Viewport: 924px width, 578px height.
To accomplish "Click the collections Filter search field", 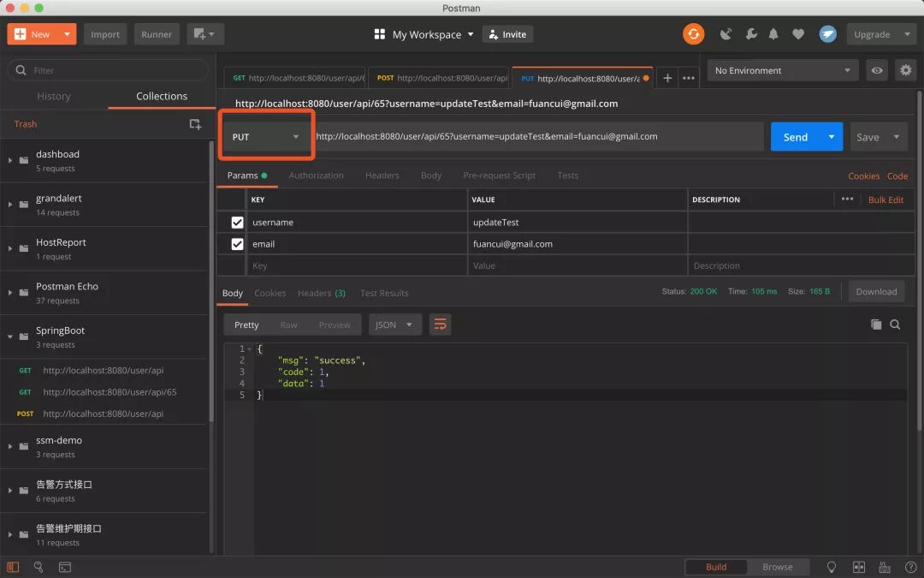I will pos(109,70).
